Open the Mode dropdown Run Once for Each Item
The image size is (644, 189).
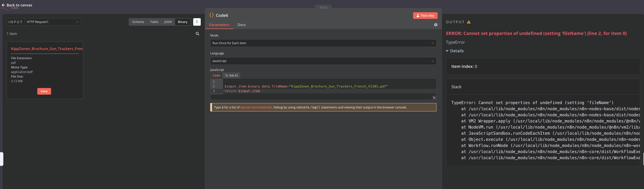click(323, 43)
